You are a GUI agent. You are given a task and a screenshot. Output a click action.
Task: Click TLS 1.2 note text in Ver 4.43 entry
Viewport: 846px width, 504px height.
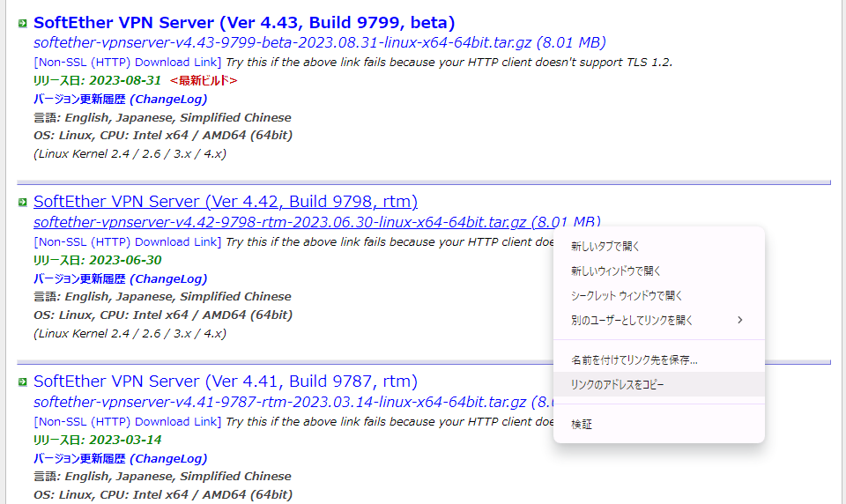coord(449,62)
